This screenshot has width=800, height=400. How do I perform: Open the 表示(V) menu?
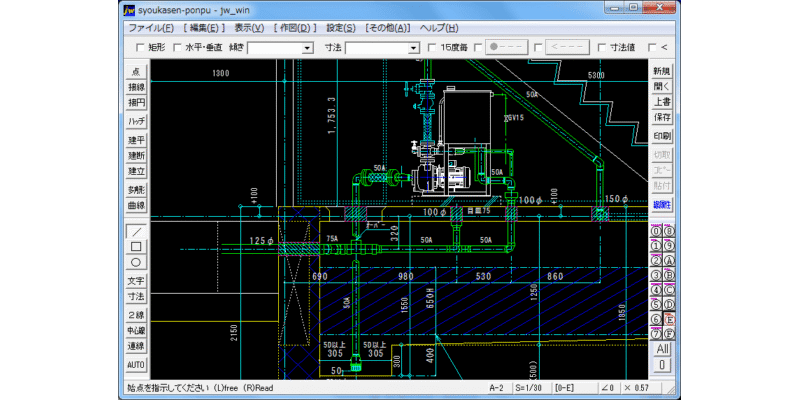pyautogui.click(x=249, y=28)
